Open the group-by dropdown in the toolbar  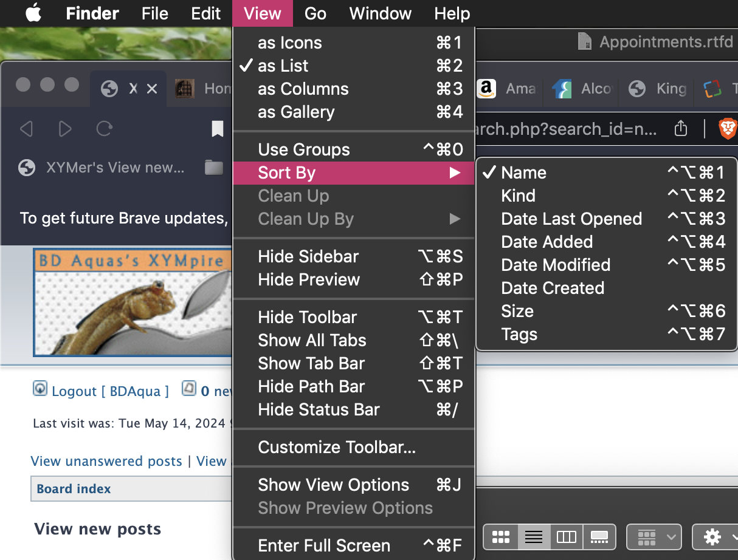tap(654, 537)
